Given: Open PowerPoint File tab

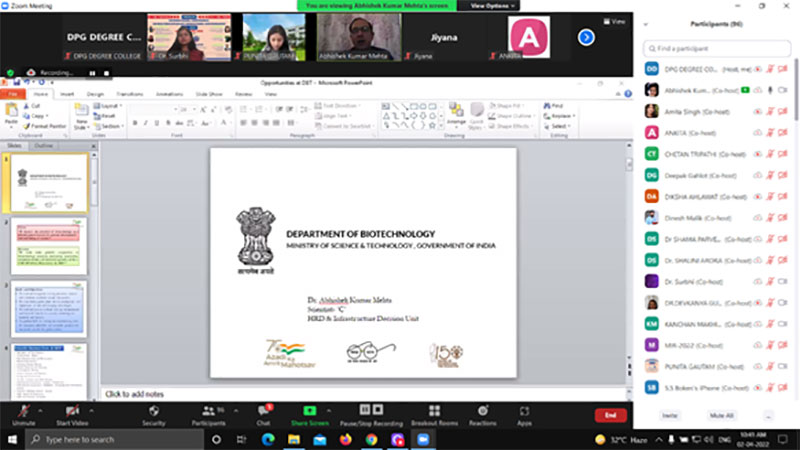Looking at the screenshot, I should pyautogui.click(x=13, y=94).
